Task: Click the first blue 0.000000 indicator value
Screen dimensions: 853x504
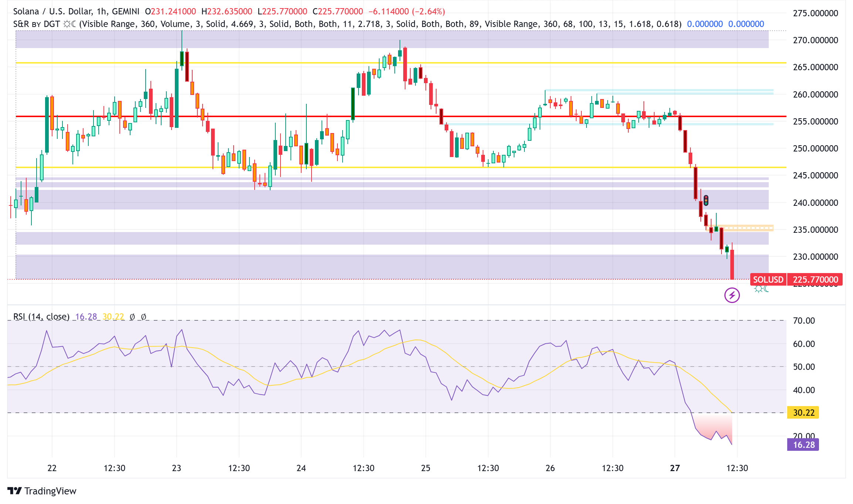Action: (705, 24)
